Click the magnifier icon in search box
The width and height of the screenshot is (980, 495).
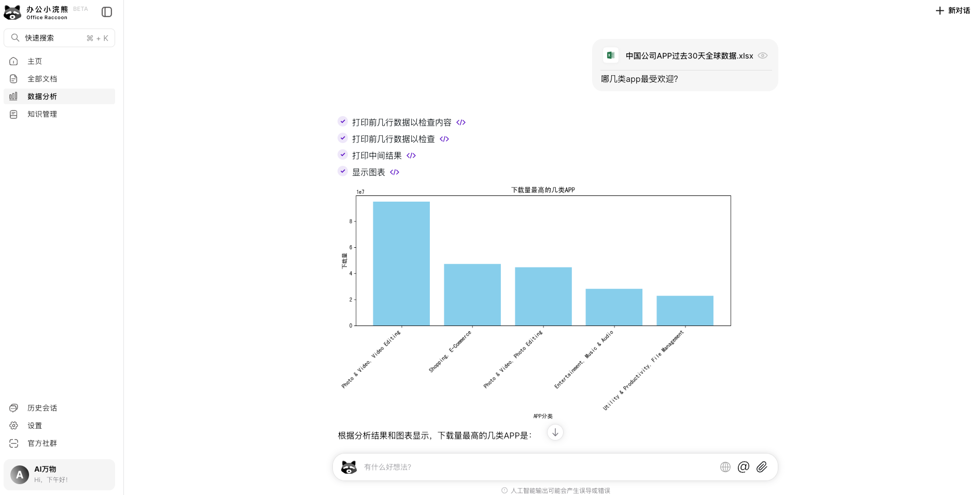(15, 38)
